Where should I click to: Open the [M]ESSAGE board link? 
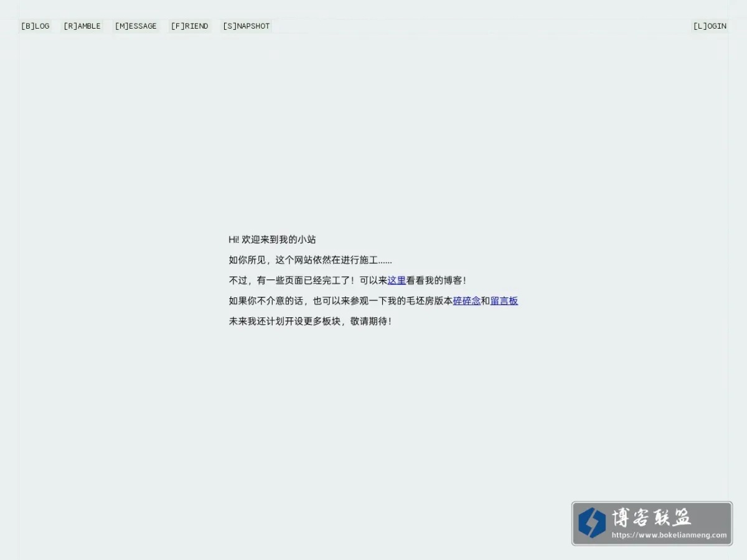pos(136,26)
